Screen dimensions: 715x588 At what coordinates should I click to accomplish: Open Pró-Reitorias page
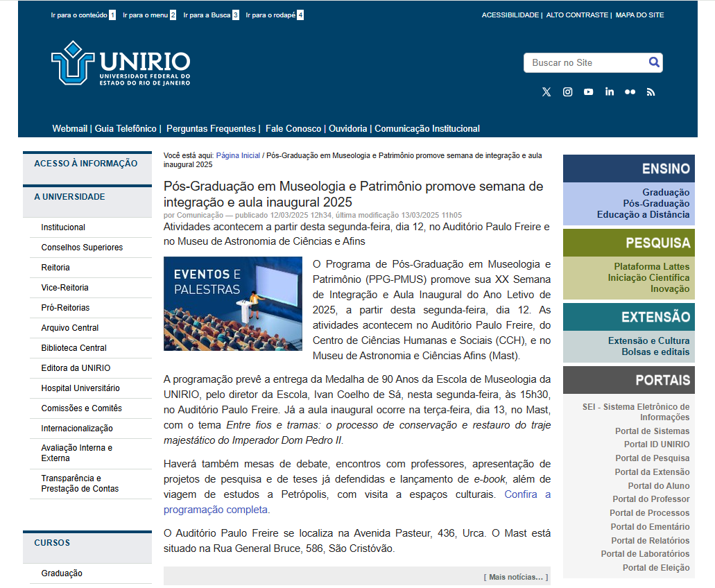[x=65, y=307]
